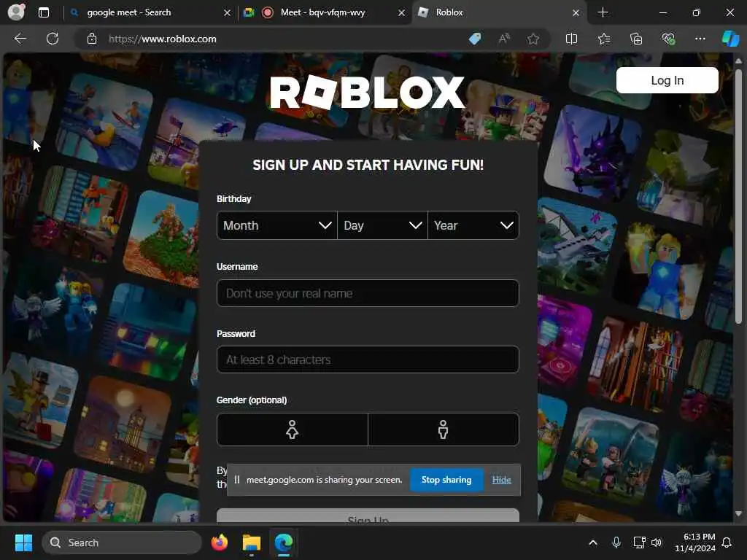
Task: Open the Favorites list icon
Action: (x=603, y=39)
